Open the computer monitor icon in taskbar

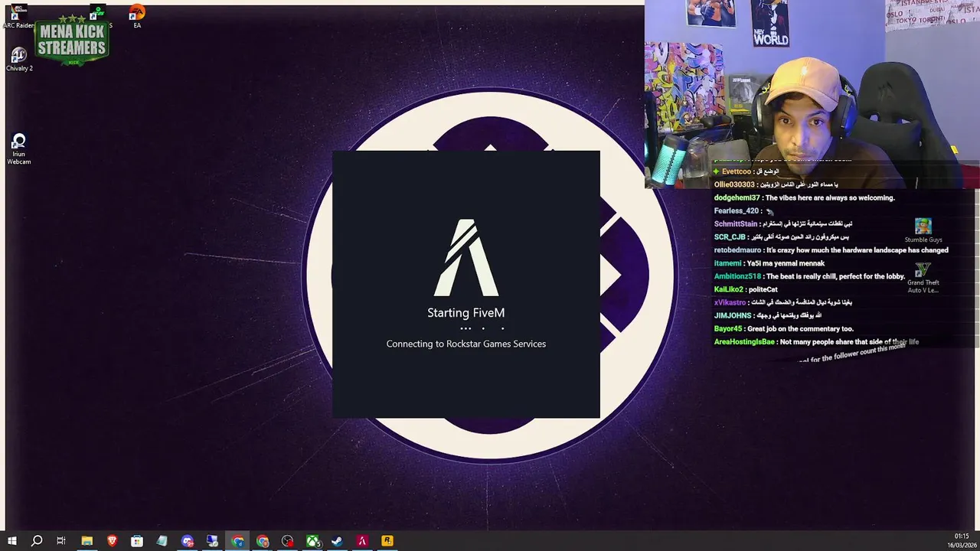pos(212,541)
